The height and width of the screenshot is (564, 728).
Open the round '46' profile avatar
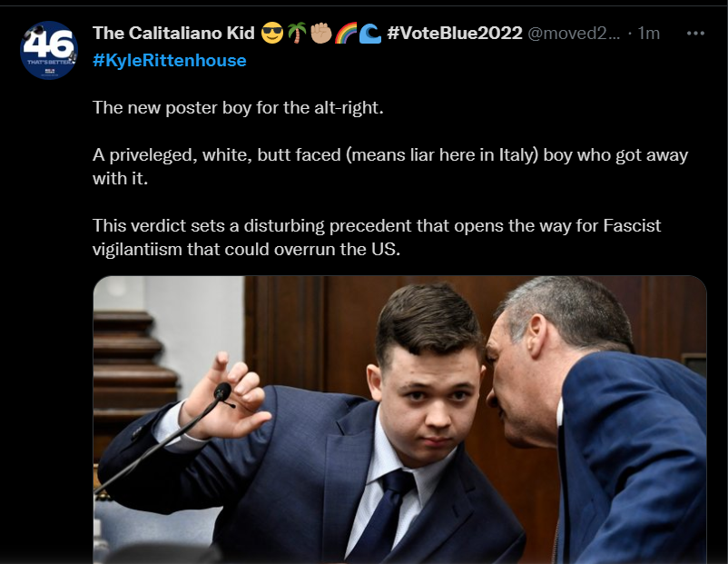pos(49,50)
